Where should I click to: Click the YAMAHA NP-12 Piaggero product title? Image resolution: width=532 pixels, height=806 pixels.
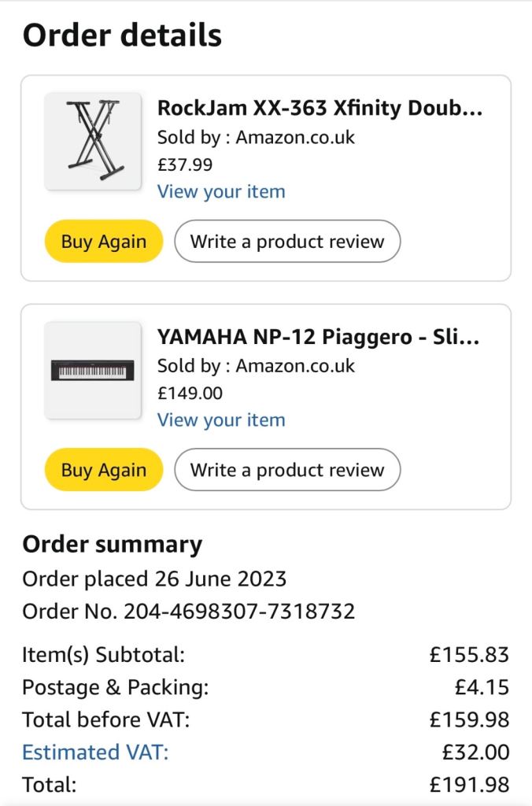point(318,337)
